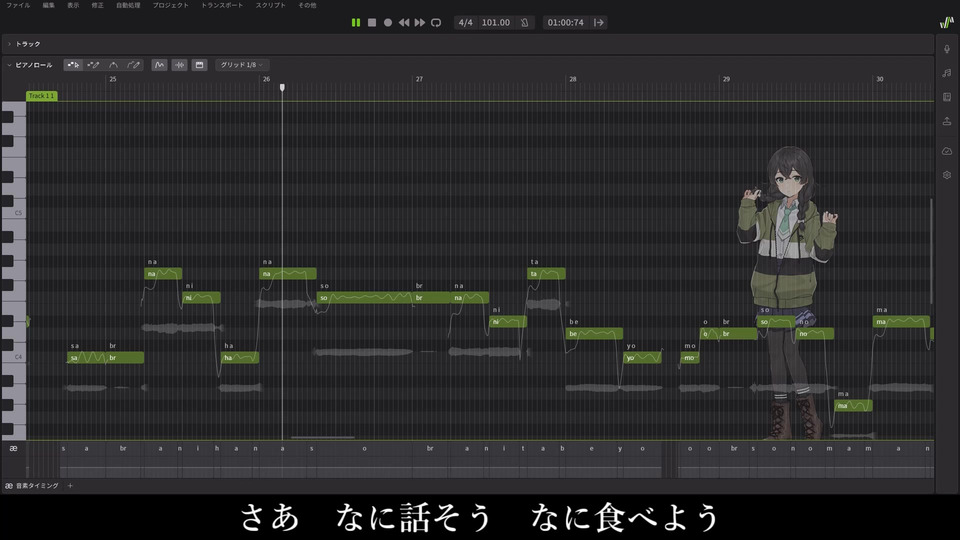Open the スクリプト menu
The image size is (960, 540).
[271, 5]
